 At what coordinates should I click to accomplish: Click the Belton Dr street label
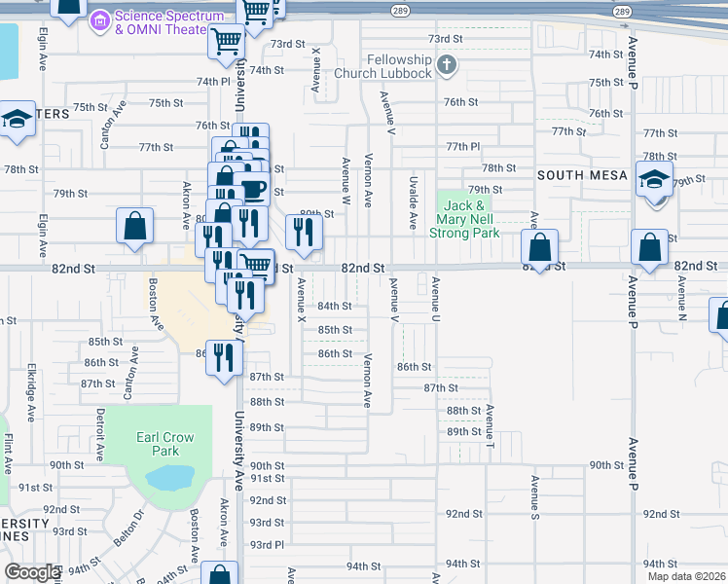coord(129,528)
